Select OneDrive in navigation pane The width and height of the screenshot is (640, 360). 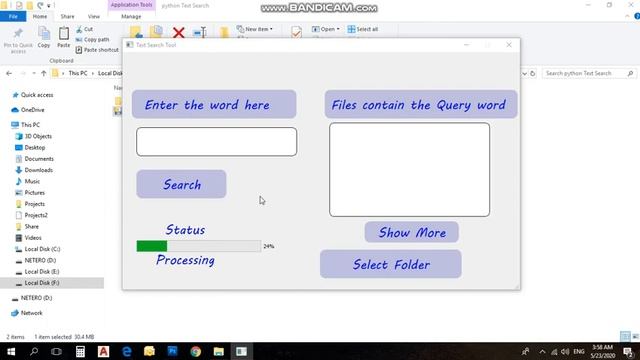pyautogui.click(x=32, y=110)
